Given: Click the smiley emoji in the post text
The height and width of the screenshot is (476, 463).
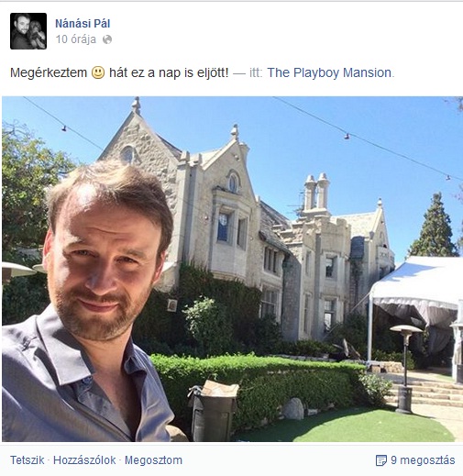Looking at the screenshot, I should pos(98,72).
